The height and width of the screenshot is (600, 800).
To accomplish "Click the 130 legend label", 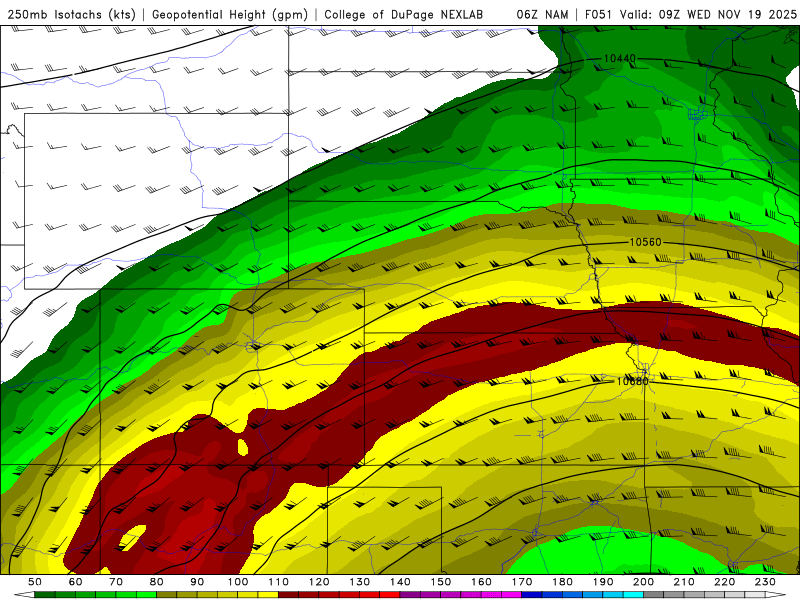I will [x=360, y=582].
